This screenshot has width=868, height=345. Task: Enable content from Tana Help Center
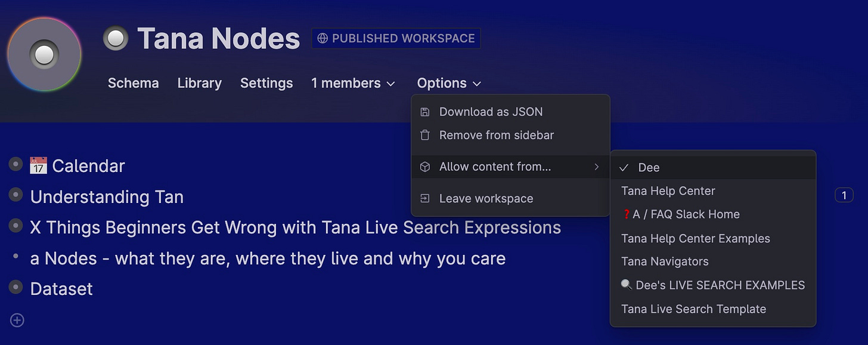713,191
